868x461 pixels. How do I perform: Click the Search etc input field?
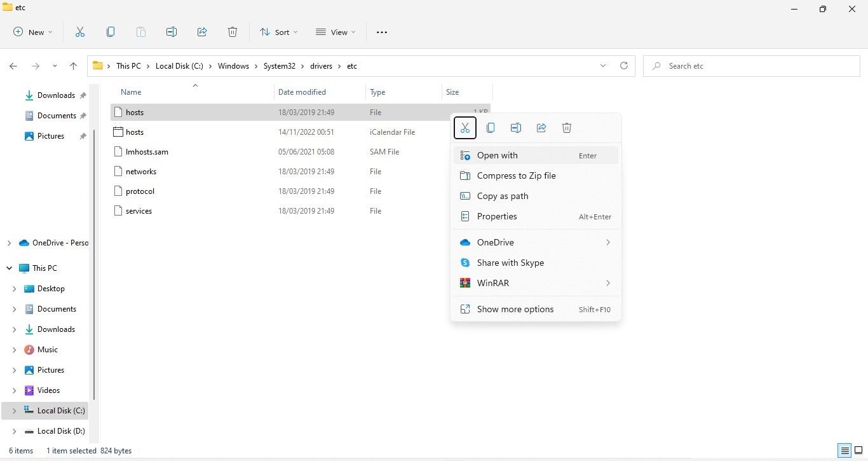pyautogui.click(x=752, y=66)
